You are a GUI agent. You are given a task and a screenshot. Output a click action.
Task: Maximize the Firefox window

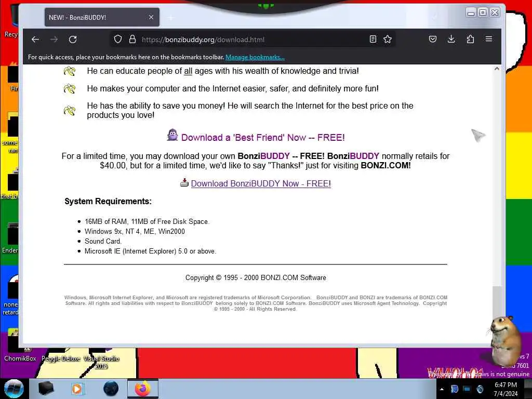pos(483,12)
